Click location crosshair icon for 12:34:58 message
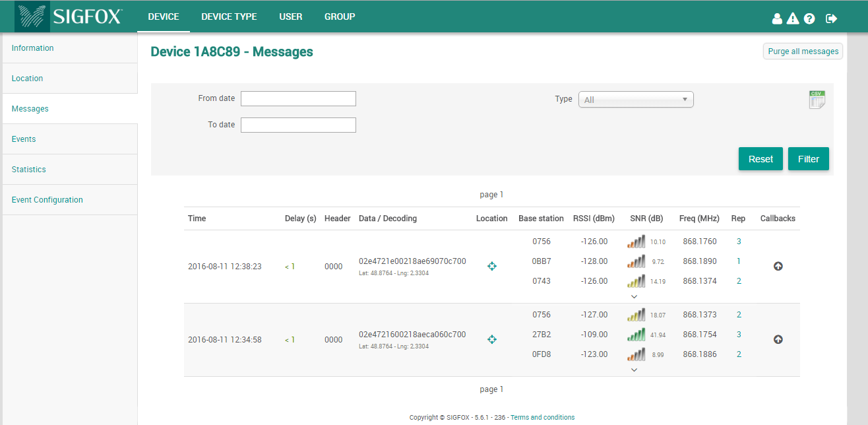The width and height of the screenshot is (868, 425). [x=491, y=339]
